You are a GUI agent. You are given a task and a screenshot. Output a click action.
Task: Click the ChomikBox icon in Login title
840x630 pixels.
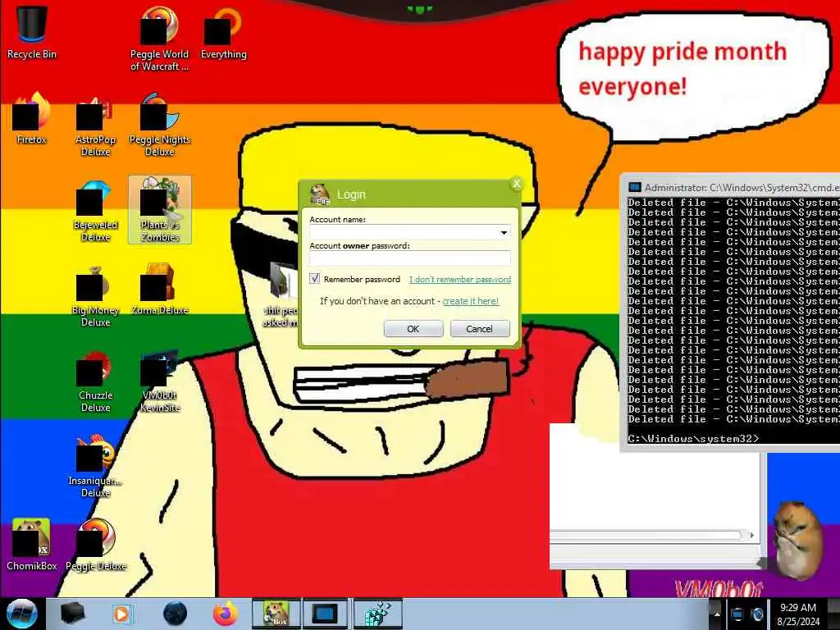[x=320, y=194]
